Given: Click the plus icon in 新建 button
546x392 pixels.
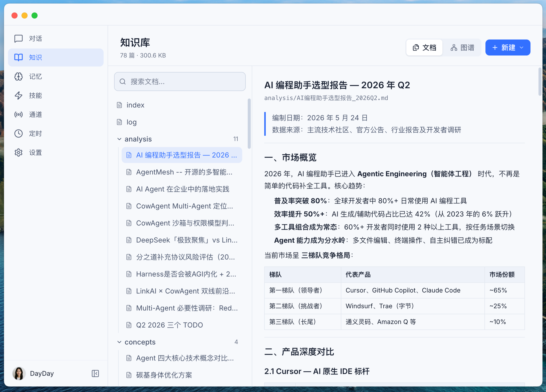Looking at the screenshot, I should [495, 47].
